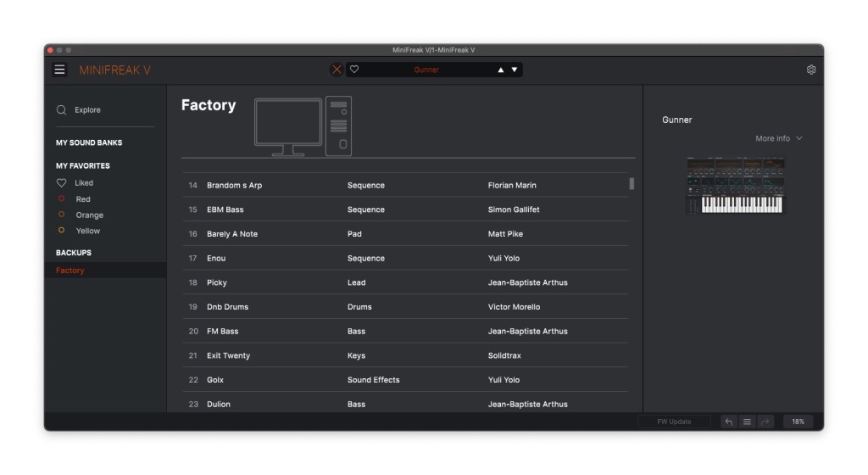Like the Gunner preset with the heart icon

tap(354, 70)
